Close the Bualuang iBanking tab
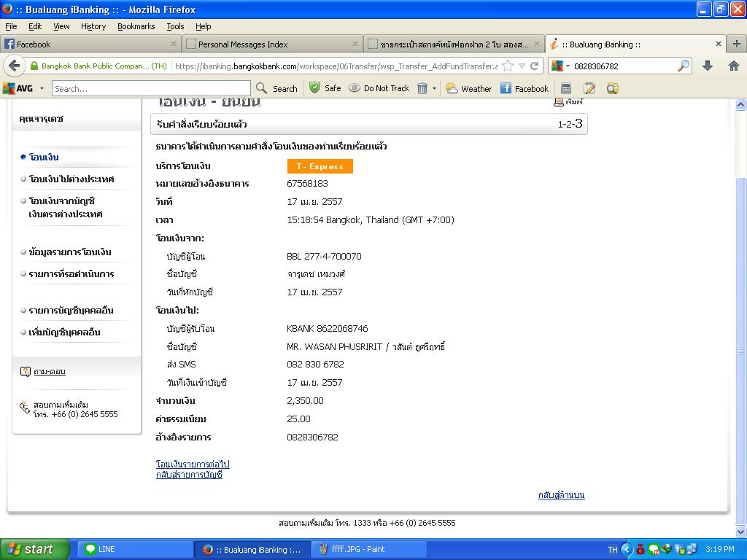Viewport: 747px width, 560px height. click(719, 44)
